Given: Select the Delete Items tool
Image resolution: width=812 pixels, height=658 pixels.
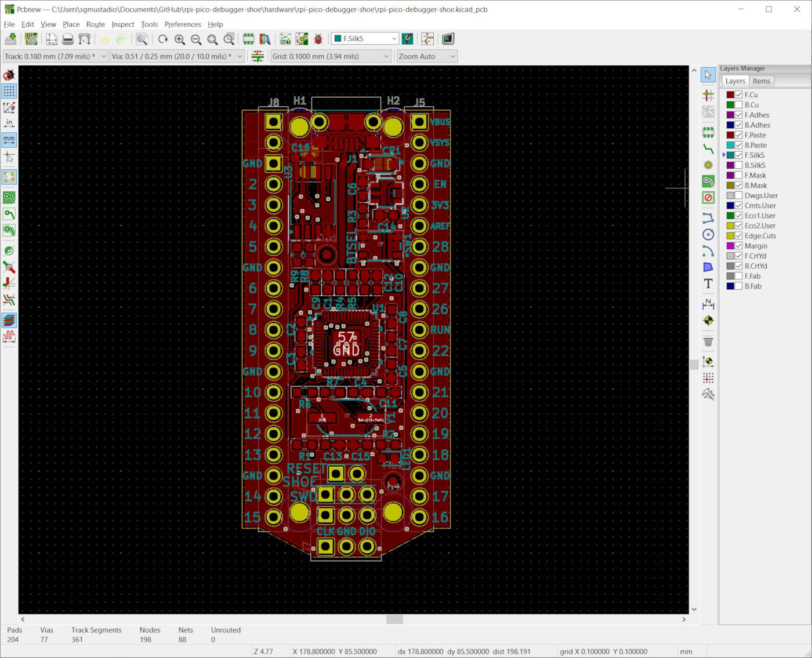Looking at the screenshot, I should pos(708,341).
